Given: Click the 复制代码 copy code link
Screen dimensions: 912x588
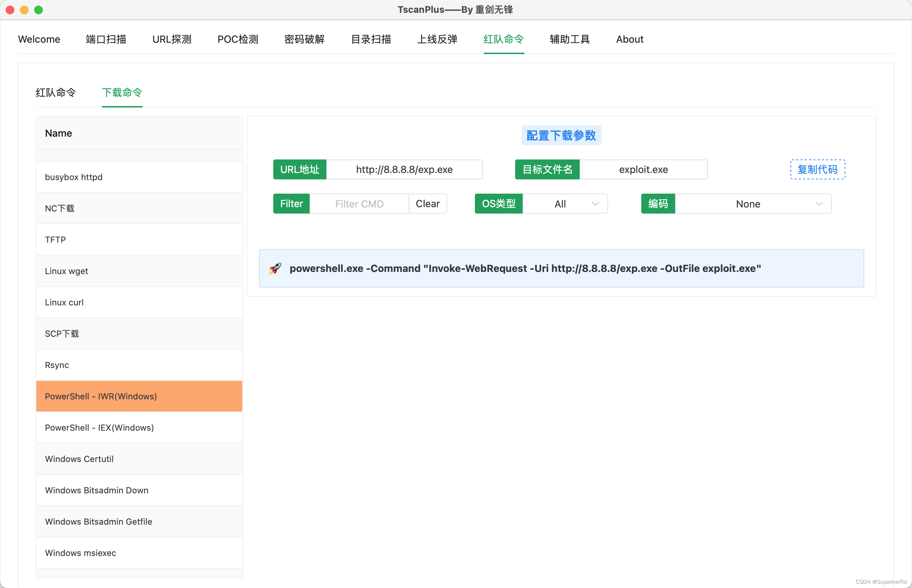Looking at the screenshot, I should (817, 169).
